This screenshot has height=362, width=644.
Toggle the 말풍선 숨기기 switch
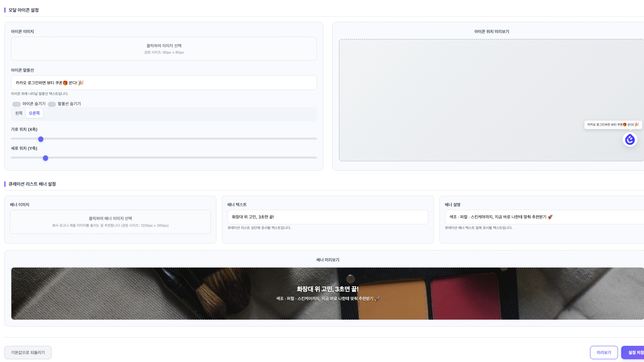point(52,104)
